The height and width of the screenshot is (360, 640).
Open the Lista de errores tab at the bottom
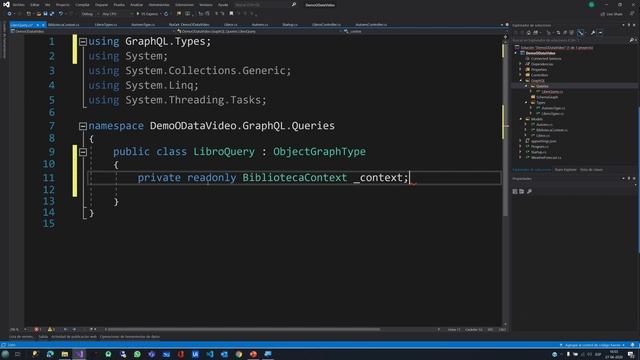[21, 337]
